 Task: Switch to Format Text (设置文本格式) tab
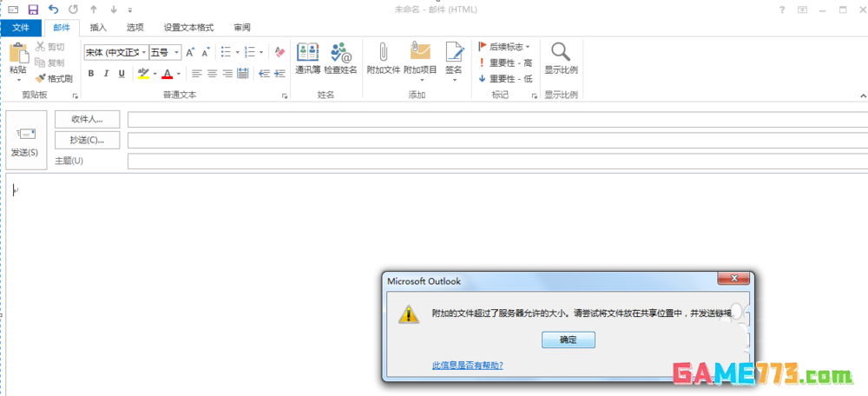coord(188,28)
